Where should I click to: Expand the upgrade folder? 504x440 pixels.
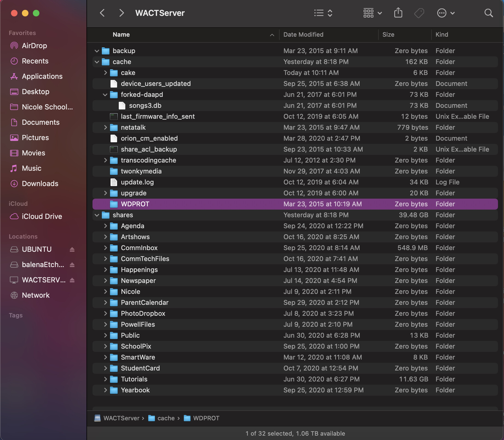[105, 193]
